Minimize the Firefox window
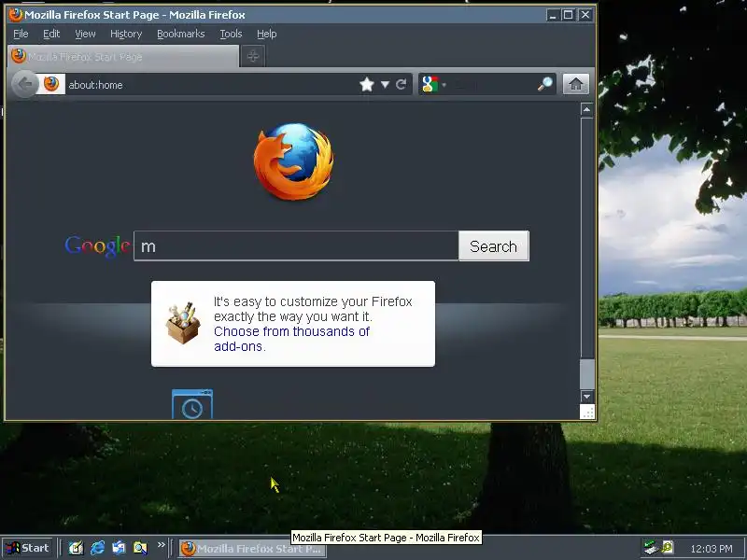The height and width of the screenshot is (560, 747). tap(553, 15)
